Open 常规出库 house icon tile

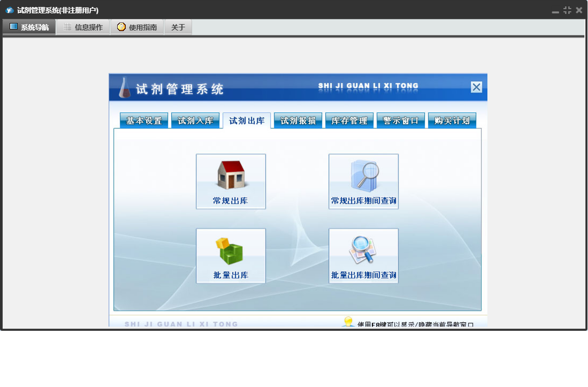coord(231,181)
